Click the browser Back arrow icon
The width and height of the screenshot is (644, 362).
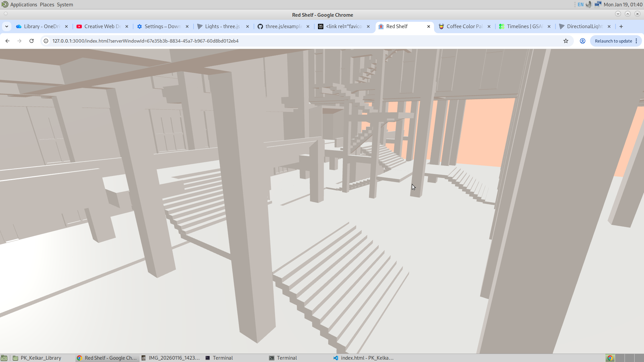pyautogui.click(x=7, y=41)
